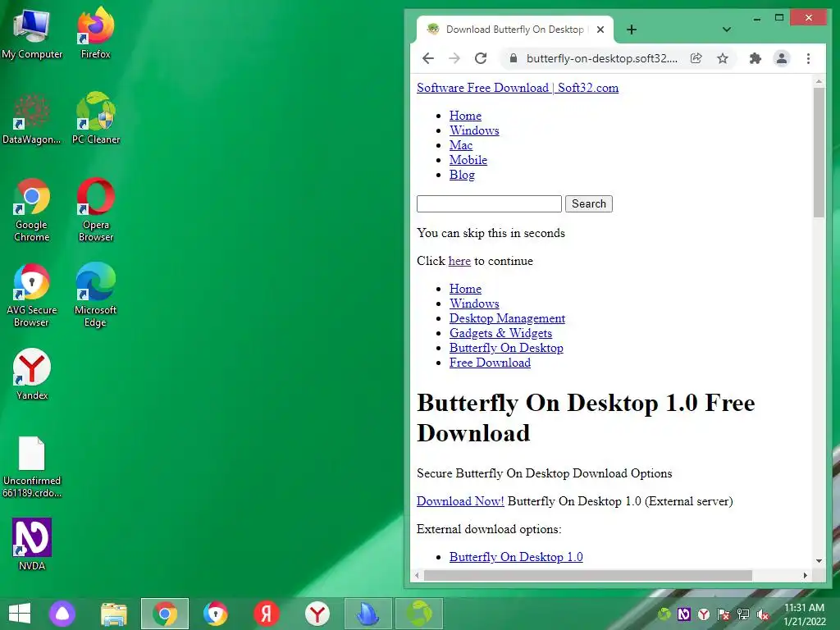Click the browser Forward arrow
The image size is (840, 630).
click(x=454, y=58)
